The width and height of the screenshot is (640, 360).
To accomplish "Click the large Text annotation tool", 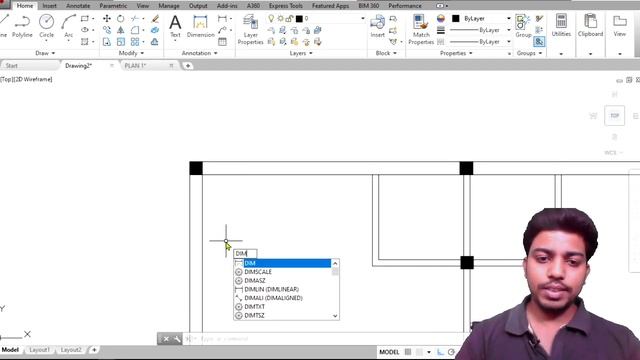I will [175, 26].
